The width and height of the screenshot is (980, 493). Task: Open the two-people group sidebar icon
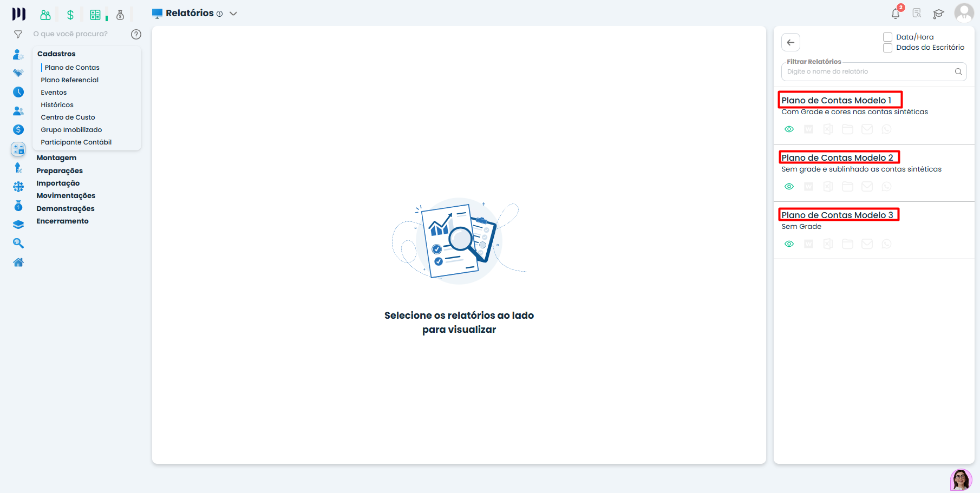coord(18,111)
